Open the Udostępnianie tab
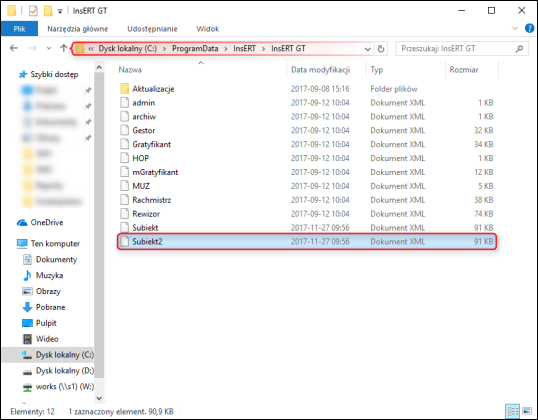This screenshot has width=538, height=420. pyautogui.click(x=152, y=29)
